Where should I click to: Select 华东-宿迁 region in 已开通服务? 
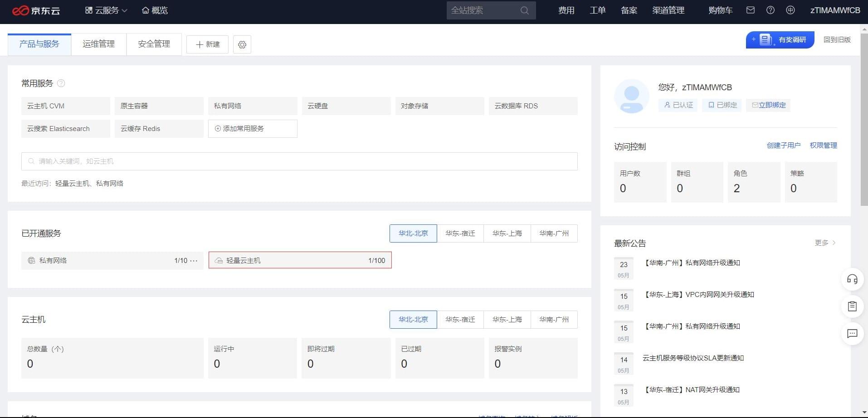(460, 233)
